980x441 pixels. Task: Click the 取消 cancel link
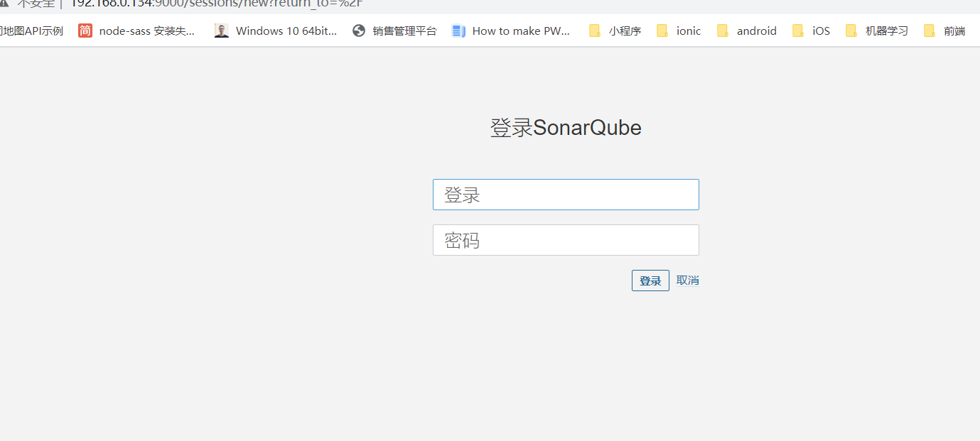[687, 281]
